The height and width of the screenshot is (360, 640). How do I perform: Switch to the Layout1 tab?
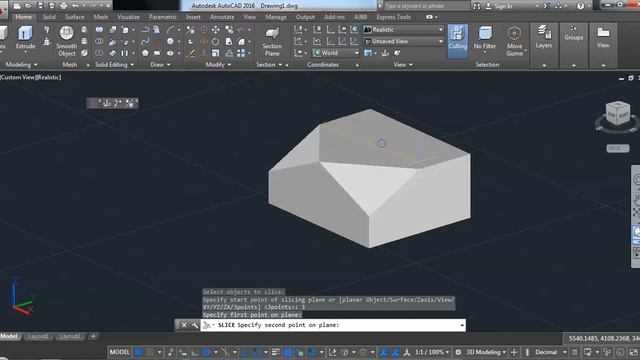[x=38, y=336]
